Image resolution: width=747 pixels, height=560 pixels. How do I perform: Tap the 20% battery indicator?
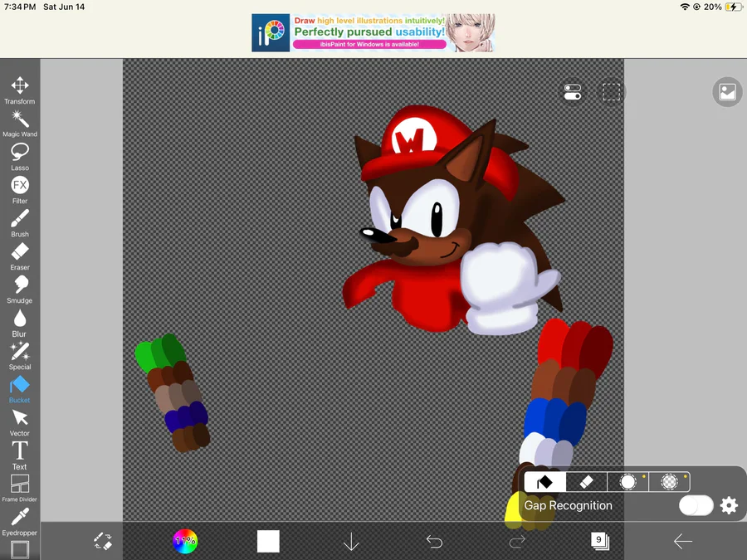(x=724, y=7)
